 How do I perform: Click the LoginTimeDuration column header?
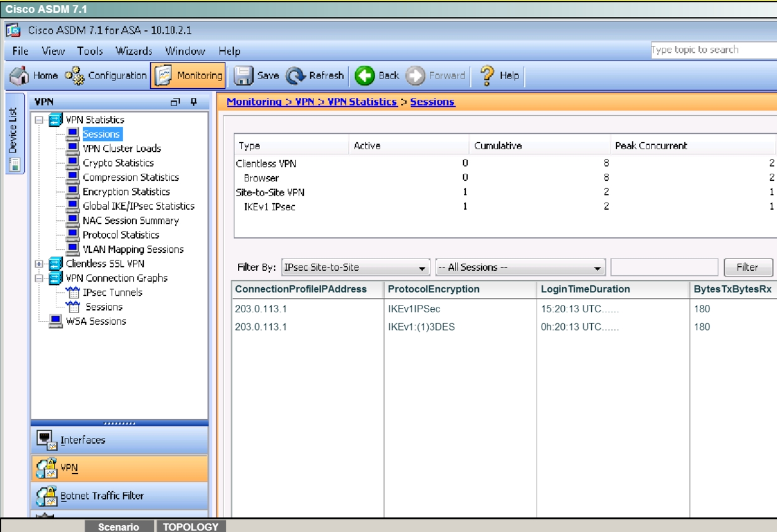[x=613, y=289]
